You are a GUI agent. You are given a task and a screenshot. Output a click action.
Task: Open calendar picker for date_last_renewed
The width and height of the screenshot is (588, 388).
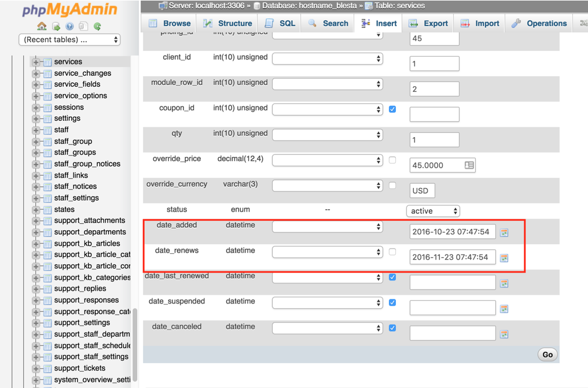tap(504, 283)
